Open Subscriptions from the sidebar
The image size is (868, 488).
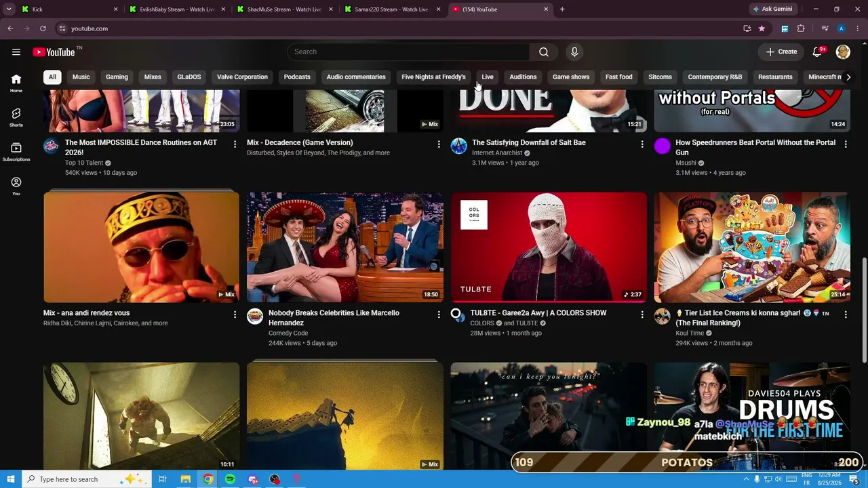(x=16, y=152)
